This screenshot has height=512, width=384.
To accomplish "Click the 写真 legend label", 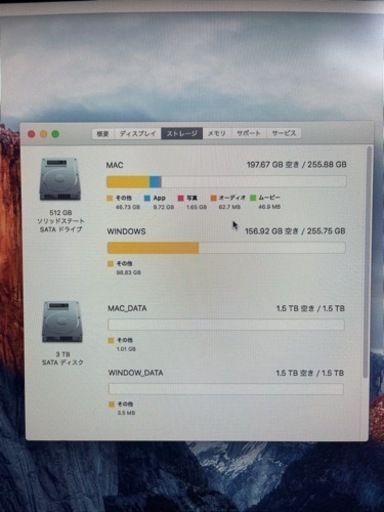I will click(192, 198).
